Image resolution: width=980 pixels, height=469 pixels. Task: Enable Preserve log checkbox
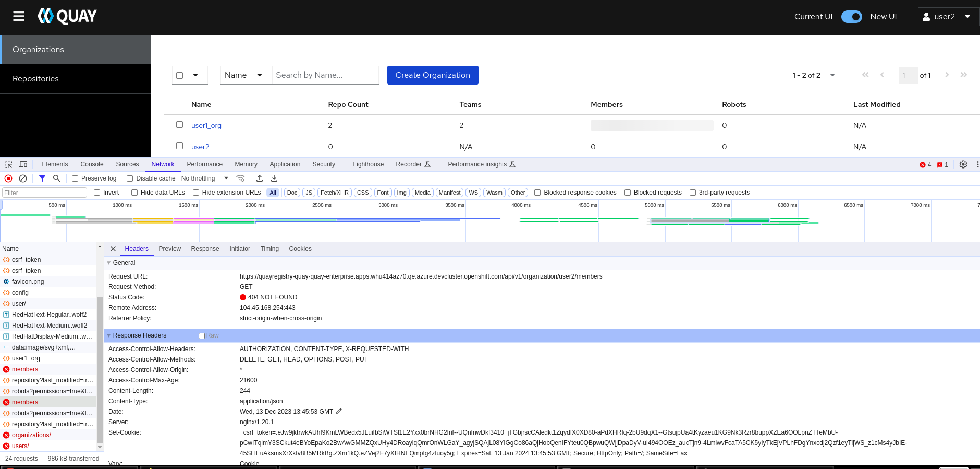pos(75,178)
